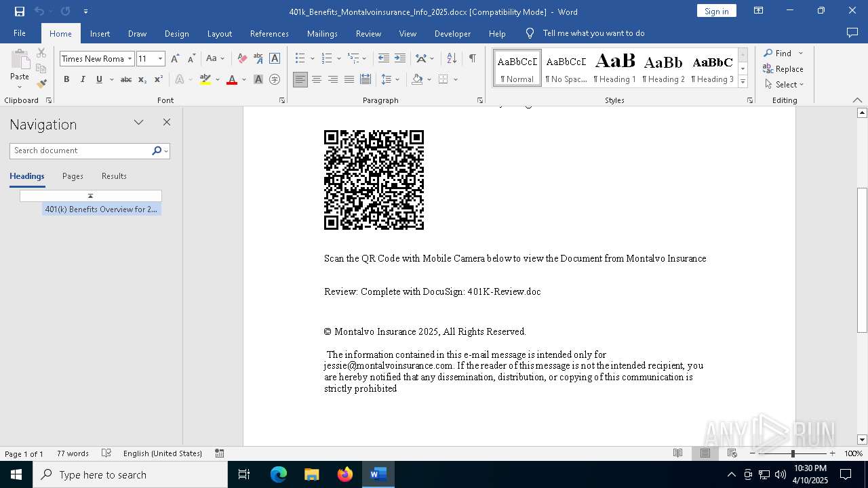Click the spelling proofing icon in status bar
The height and width of the screenshot is (488, 868).
[x=106, y=453]
